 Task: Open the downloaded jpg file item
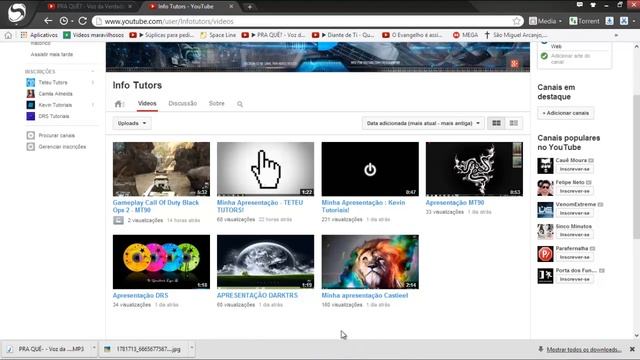coord(143,349)
